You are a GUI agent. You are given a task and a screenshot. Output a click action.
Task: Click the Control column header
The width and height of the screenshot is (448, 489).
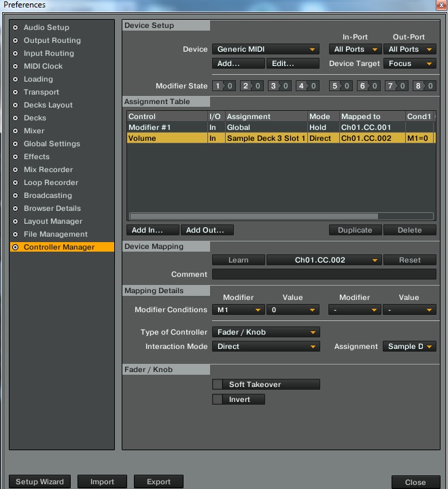167,116
